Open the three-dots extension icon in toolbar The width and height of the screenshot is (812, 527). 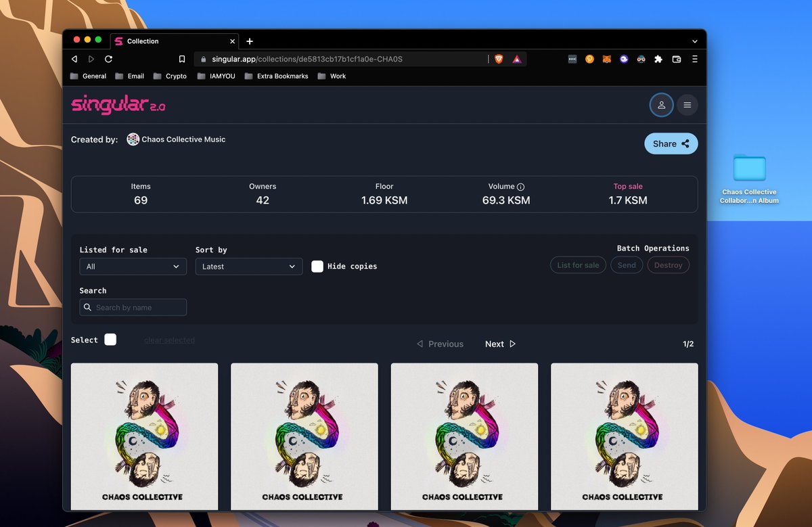pyautogui.click(x=572, y=60)
